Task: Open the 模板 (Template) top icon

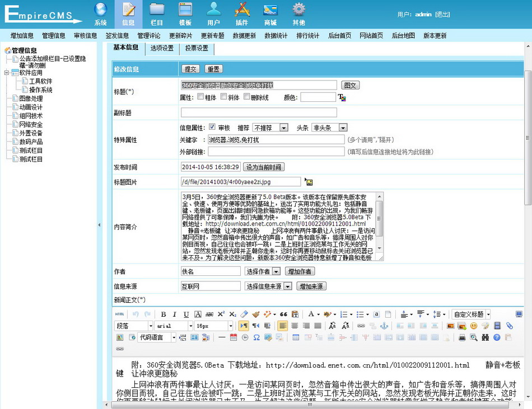Action: tap(185, 14)
